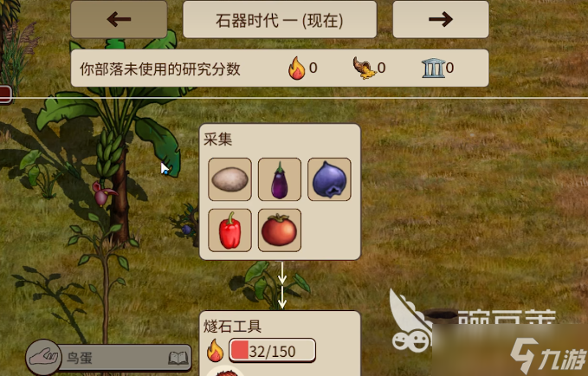Select the 石器时代 一 (现在) era label
This screenshot has width=588, height=376.
(280, 20)
